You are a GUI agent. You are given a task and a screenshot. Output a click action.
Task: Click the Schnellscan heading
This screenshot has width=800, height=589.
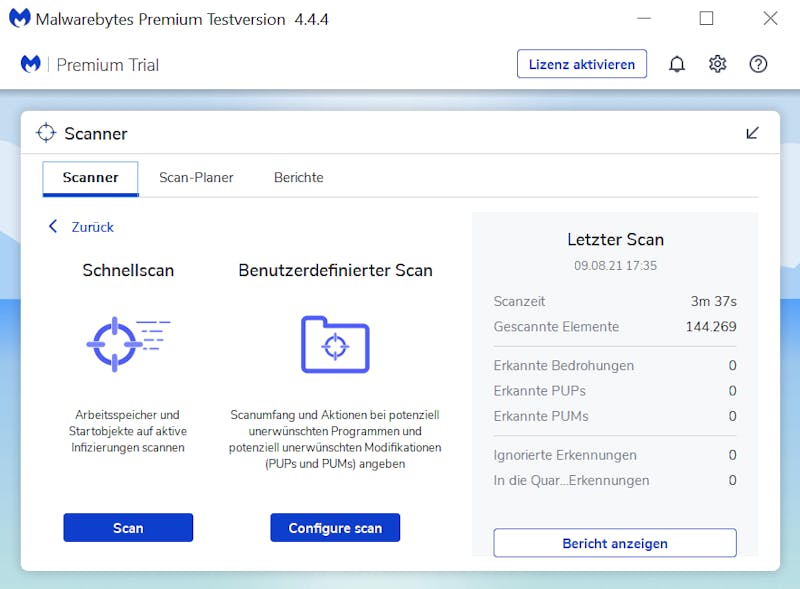(x=128, y=270)
